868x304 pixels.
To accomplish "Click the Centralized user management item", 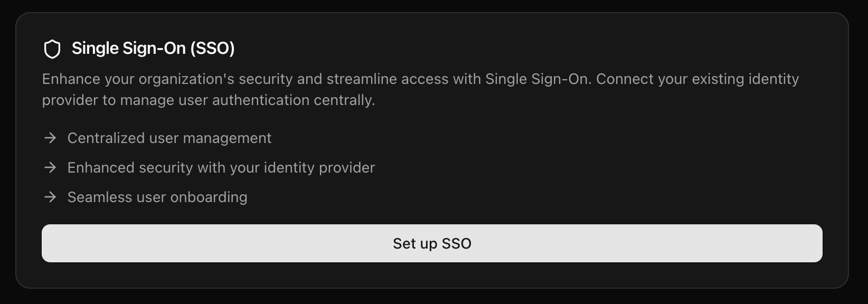I will [169, 138].
